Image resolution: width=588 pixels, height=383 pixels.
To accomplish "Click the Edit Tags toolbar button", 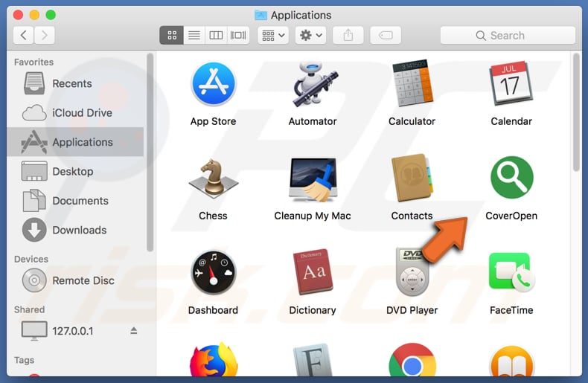I will click(x=386, y=35).
